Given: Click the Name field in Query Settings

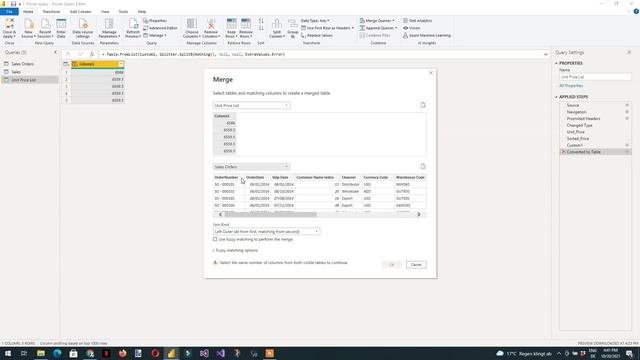Looking at the screenshot, I should click(x=595, y=77).
